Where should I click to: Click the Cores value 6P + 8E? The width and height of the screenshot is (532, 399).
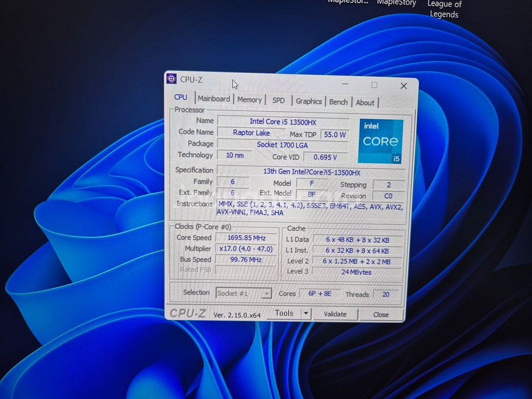(320, 294)
